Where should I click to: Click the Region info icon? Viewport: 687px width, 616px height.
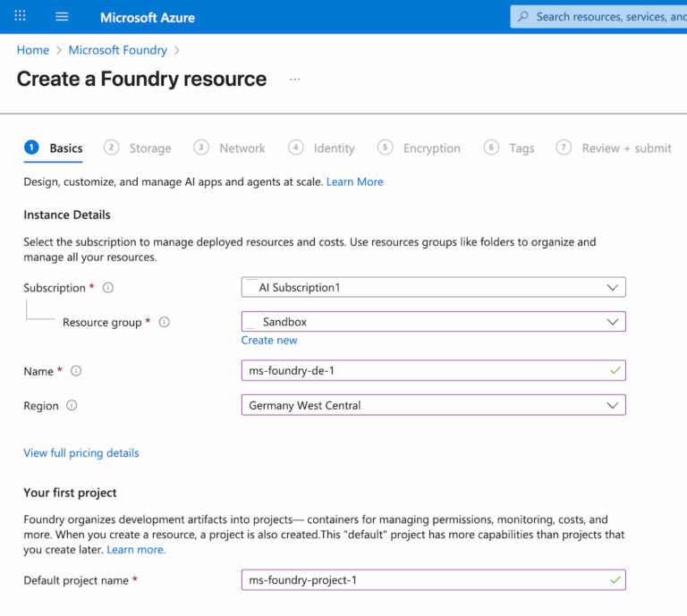coord(72,405)
